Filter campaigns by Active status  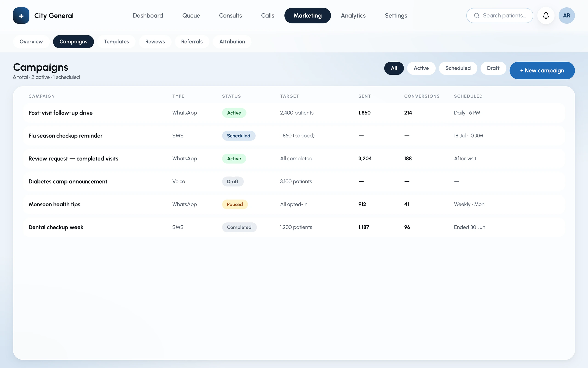(x=421, y=68)
